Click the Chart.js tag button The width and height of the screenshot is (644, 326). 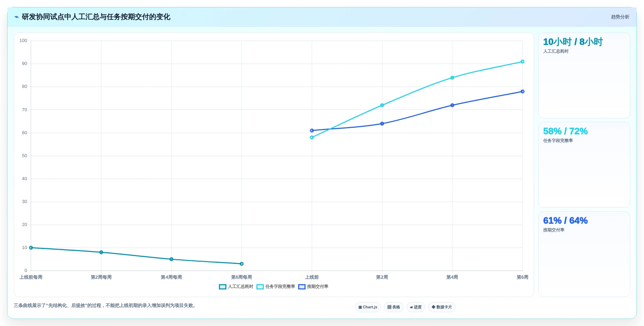coord(368,307)
